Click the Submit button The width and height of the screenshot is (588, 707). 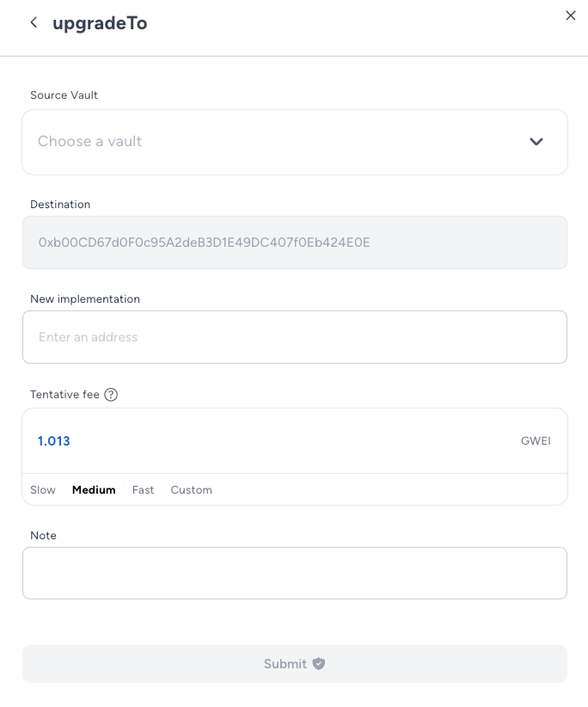click(x=295, y=664)
